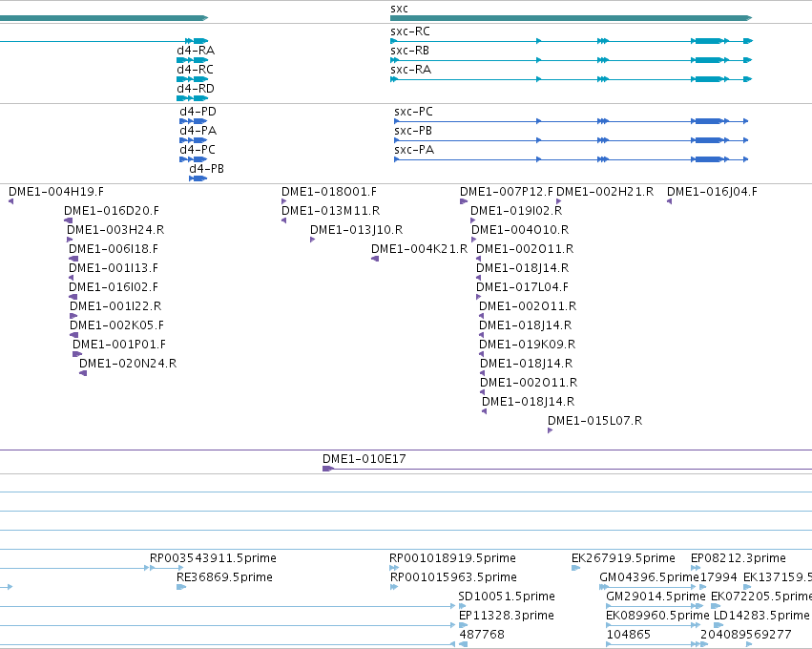812x649 pixels.
Task: Click the d4-RA transcript label
Action: [x=196, y=51]
